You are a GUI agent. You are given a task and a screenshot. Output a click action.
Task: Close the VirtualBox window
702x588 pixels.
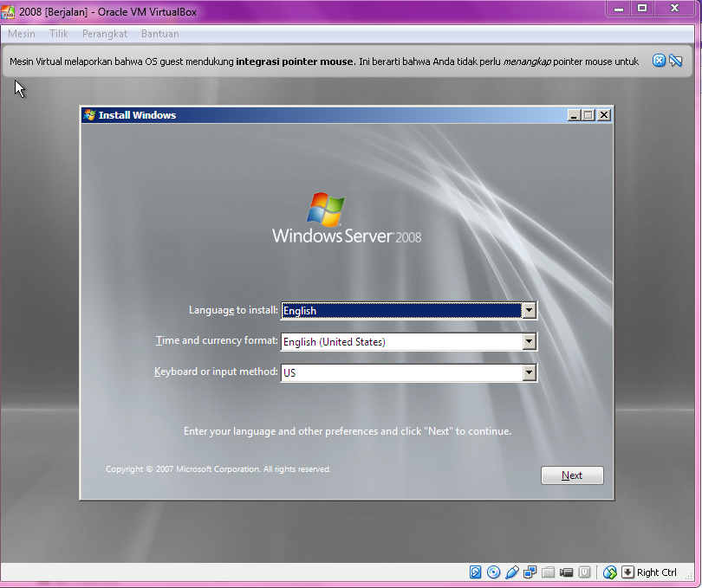(x=674, y=8)
